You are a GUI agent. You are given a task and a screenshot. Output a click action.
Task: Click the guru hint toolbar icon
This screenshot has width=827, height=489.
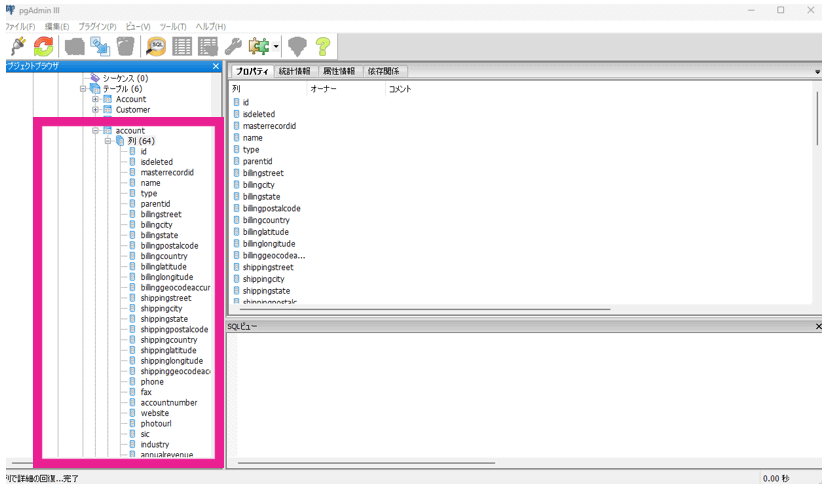point(297,46)
